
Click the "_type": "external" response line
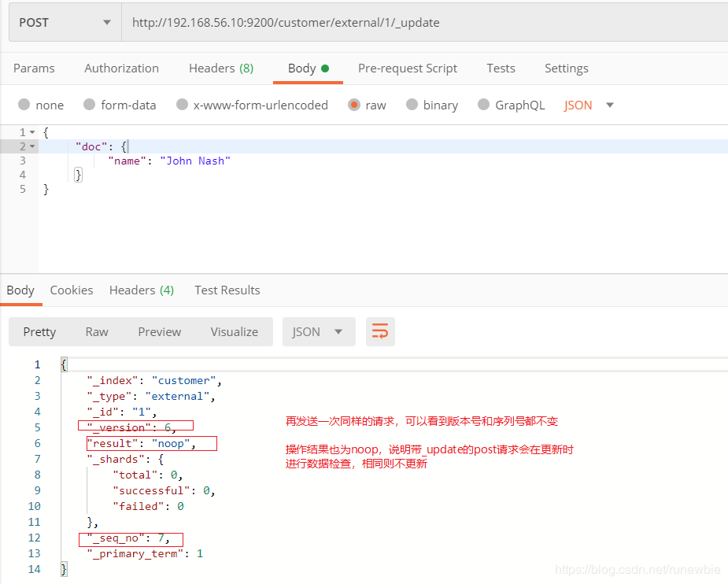[x=151, y=397]
